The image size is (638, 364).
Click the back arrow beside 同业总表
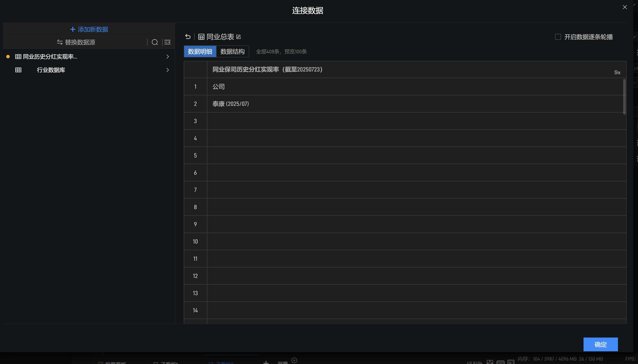[x=188, y=37]
